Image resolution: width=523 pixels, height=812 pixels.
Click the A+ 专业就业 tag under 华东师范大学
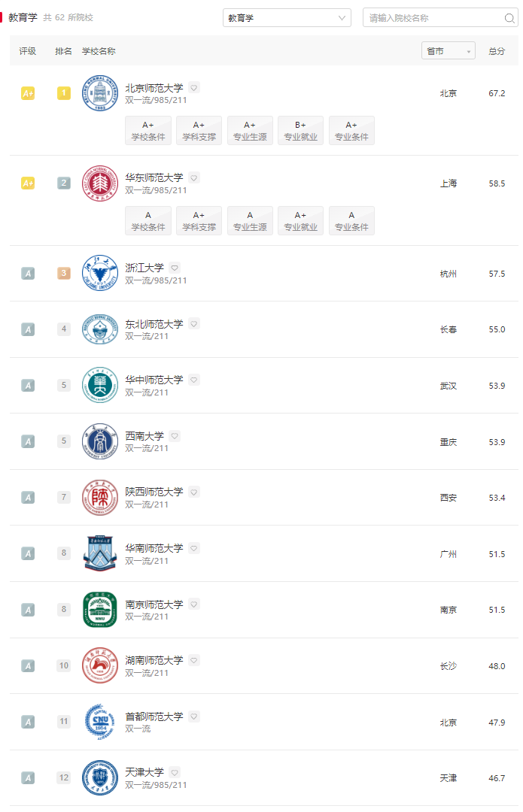coord(300,220)
